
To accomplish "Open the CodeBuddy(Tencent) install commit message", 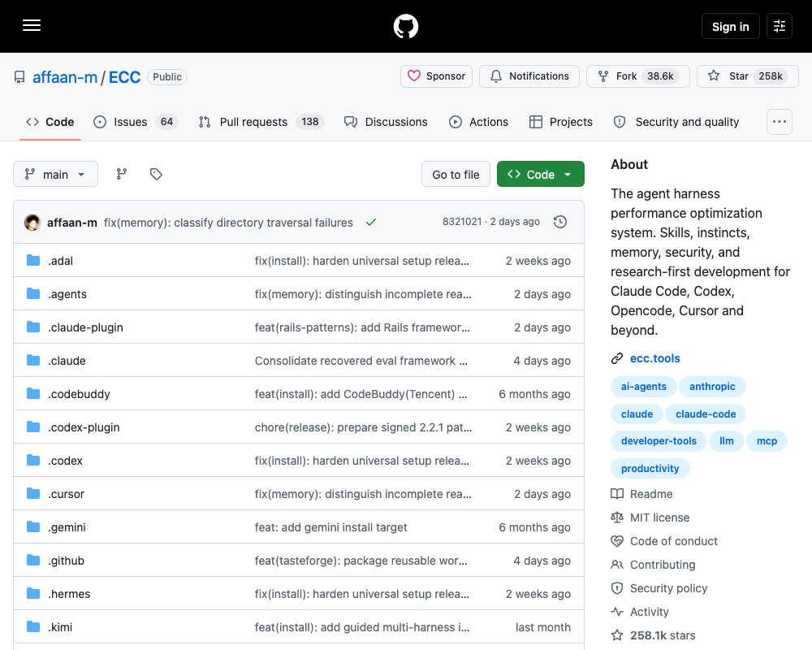I will coord(361,394).
